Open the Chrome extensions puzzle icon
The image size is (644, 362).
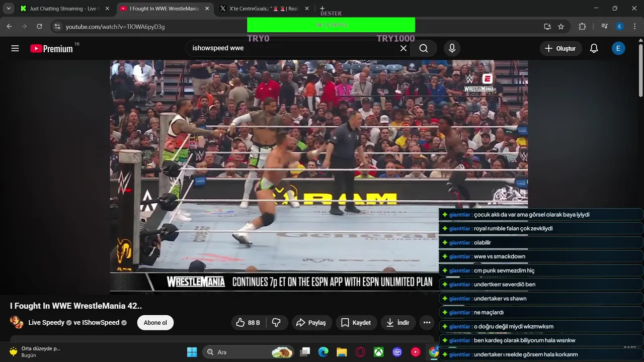pyautogui.click(x=582, y=26)
